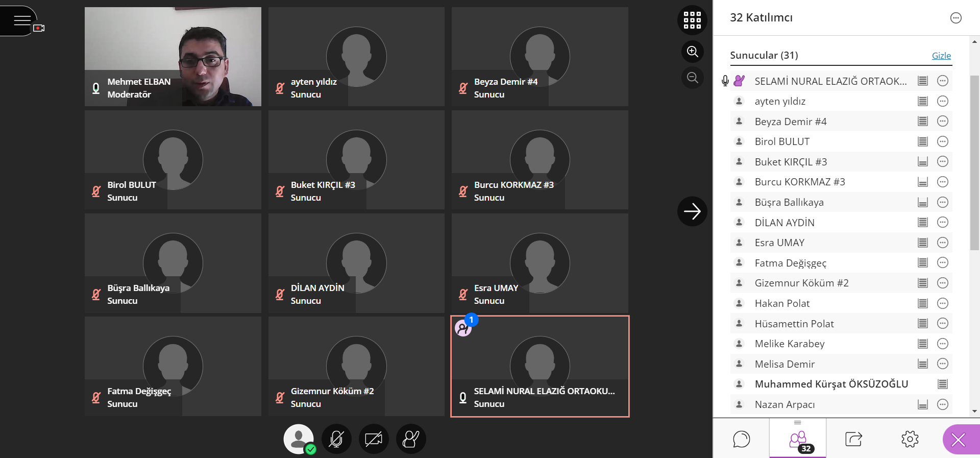Click participant avatar icon for Melike Karabey
Image resolution: width=980 pixels, height=458 pixels.
click(739, 344)
